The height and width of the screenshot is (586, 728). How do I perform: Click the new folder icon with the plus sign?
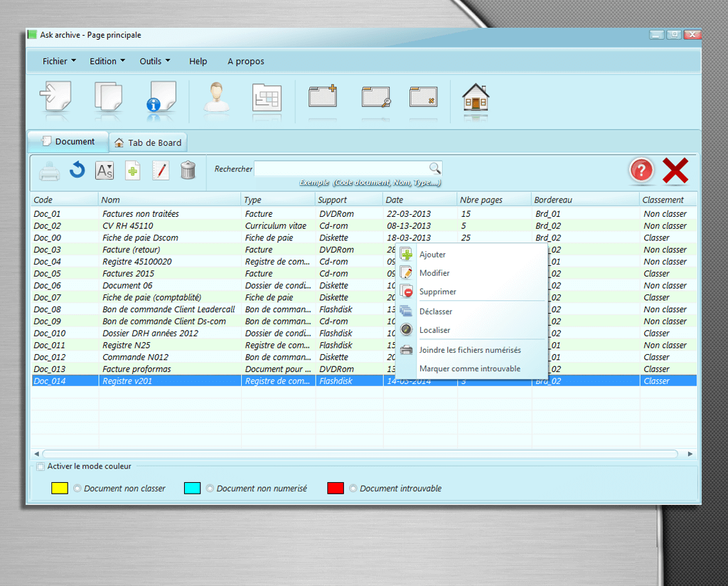click(x=322, y=96)
